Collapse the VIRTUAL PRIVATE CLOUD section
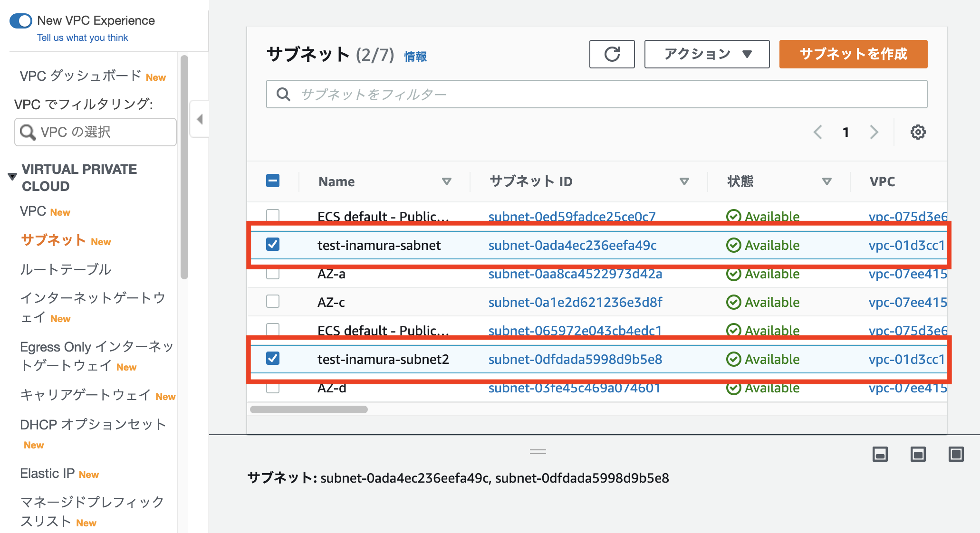The height and width of the screenshot is (533, 980). (x=13, y=177)
